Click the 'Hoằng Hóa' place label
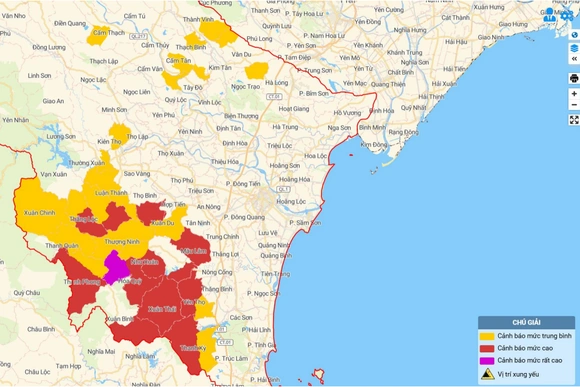580x387 pixels. 294,179
